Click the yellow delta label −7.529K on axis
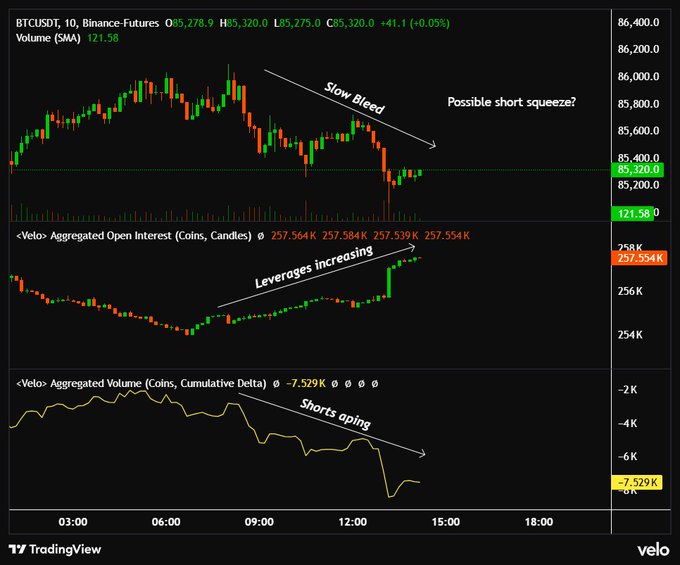This screenshot has height=565, width=680. coord(637,483)
